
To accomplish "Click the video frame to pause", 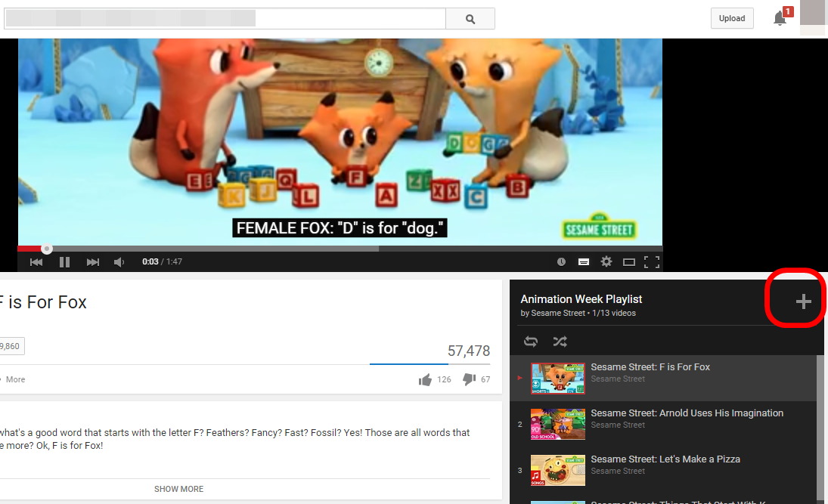I will click(x=340, y=141).
